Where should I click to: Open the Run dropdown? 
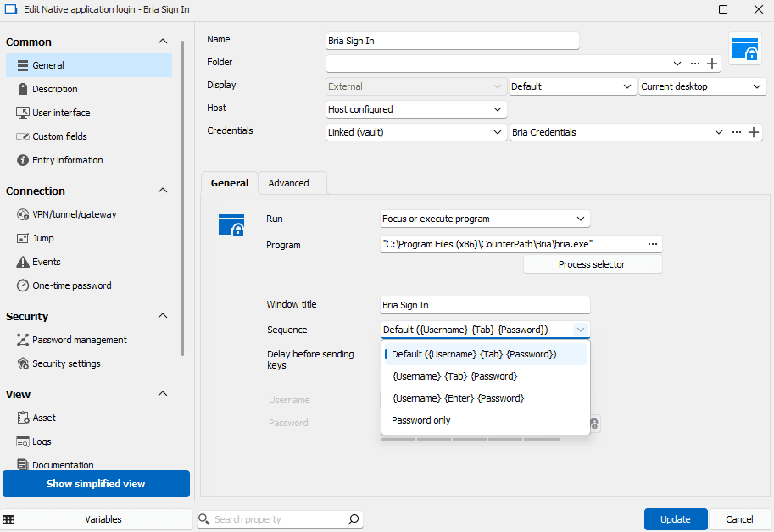485,219
